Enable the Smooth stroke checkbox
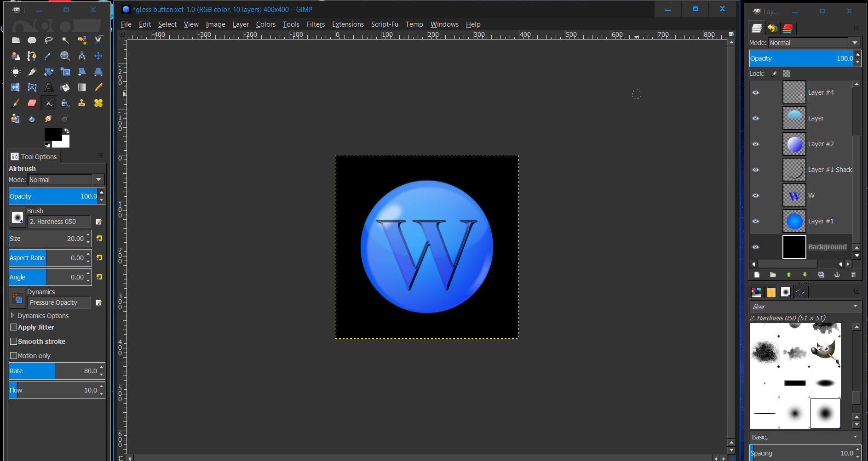The image size is (868, 461). (x=14, y=341)
